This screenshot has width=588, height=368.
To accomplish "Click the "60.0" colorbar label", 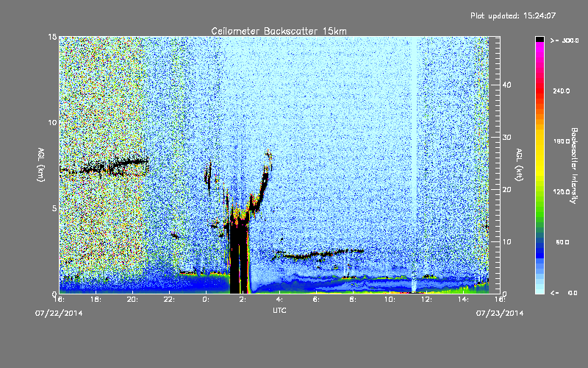I will 562,242.
